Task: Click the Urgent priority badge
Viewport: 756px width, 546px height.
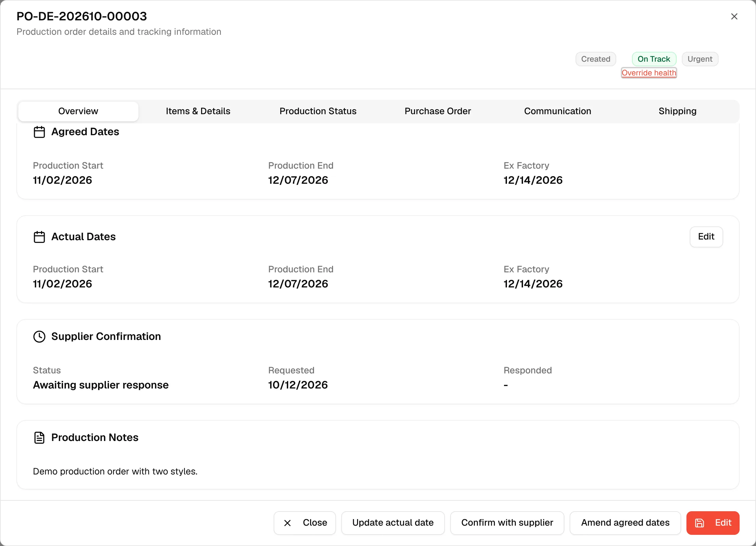Action: pyautogui.click(x=700, y=59)
